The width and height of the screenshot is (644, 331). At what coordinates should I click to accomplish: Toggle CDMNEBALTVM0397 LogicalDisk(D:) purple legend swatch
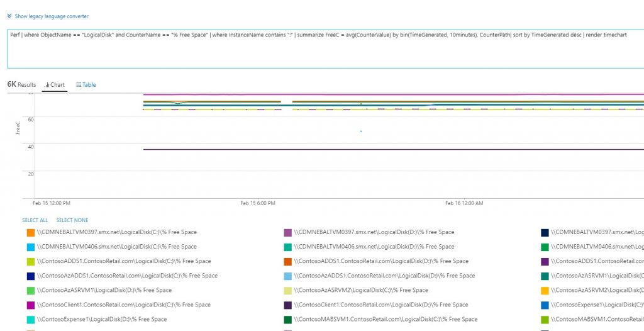click(288, 232)
